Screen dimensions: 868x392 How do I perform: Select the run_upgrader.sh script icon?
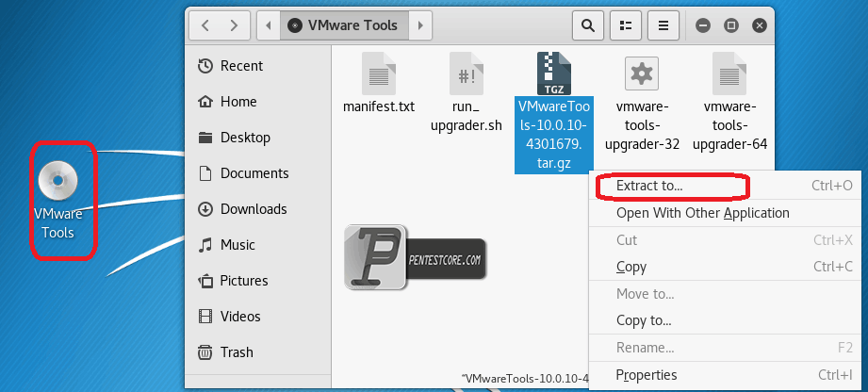tap(467, 73)
